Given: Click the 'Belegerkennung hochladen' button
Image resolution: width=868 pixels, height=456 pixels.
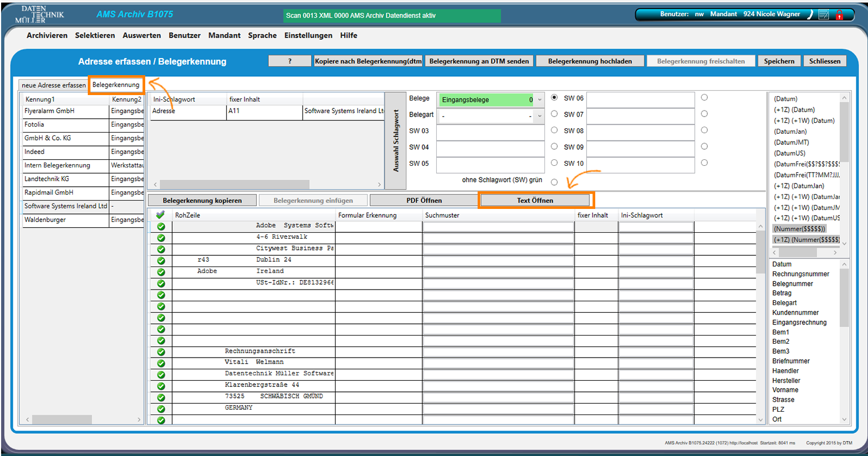Looking at the screenshot, I should (590, 61).
